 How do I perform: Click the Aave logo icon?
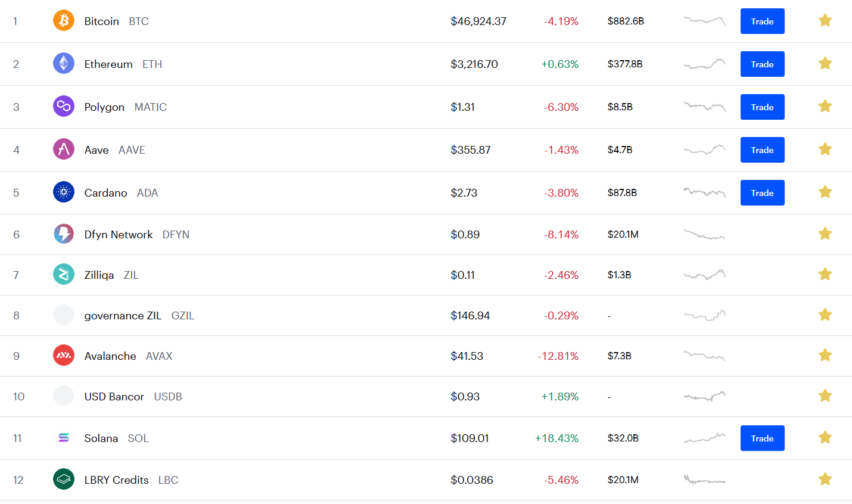pyautogui.click(x=64, y=150)
